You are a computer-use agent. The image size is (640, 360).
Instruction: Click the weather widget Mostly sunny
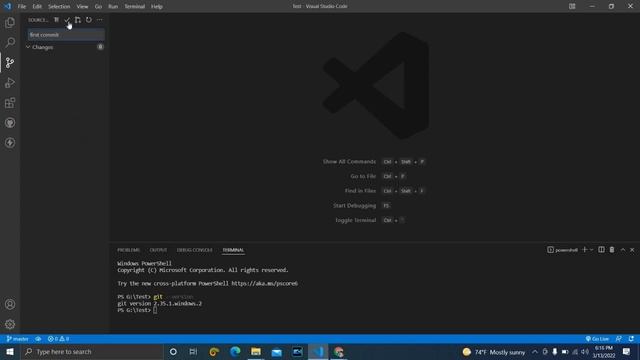[494, 351]
